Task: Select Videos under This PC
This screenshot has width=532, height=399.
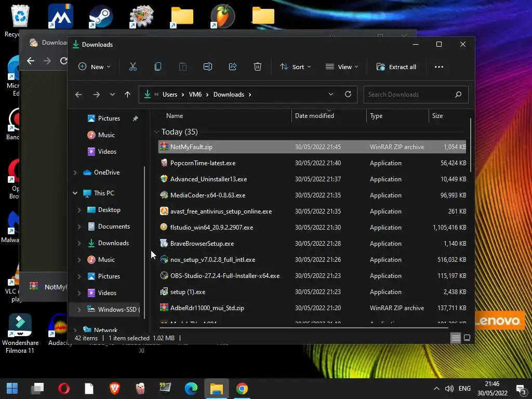Action: pyautogui.click(x=107, y=293)
